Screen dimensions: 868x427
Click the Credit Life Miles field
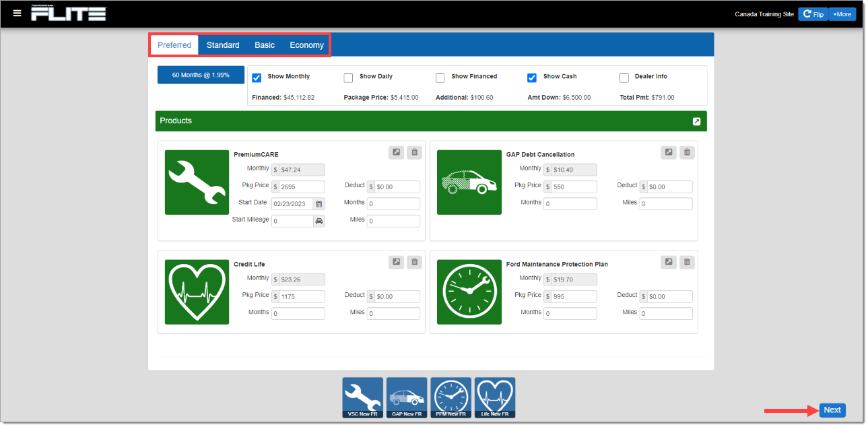(x=393, y=314)
